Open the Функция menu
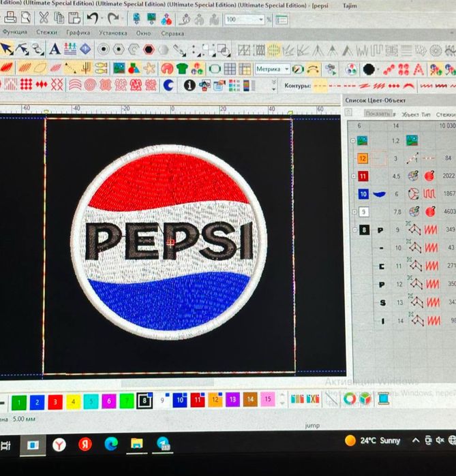 14,31
